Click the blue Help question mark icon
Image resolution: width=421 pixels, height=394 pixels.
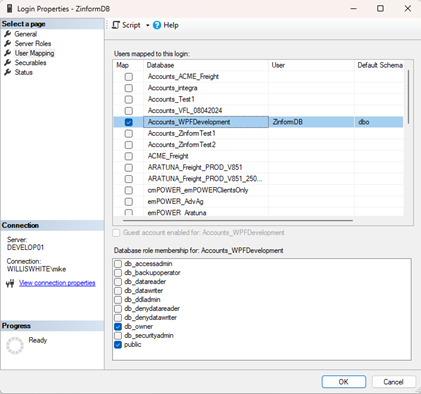click(157, 25)
